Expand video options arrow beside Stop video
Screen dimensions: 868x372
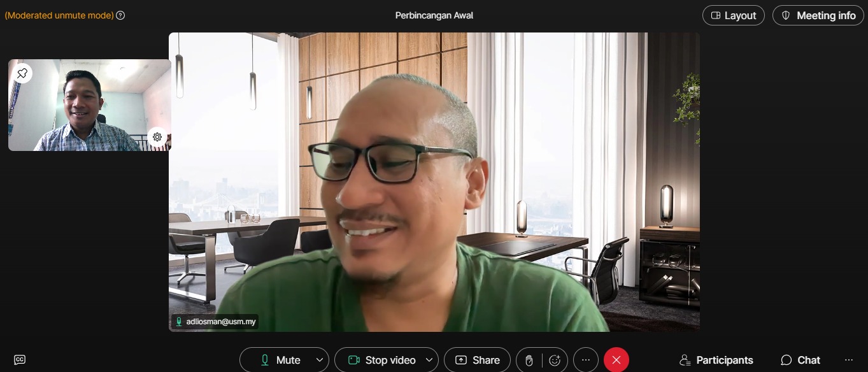pyautogui.click(x=429, y=360)
